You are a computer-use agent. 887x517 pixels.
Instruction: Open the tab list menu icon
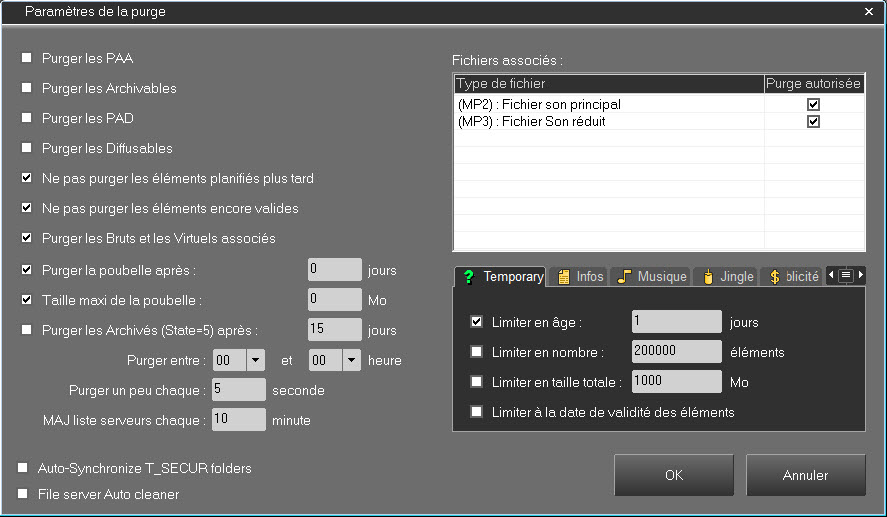point(845,275)
